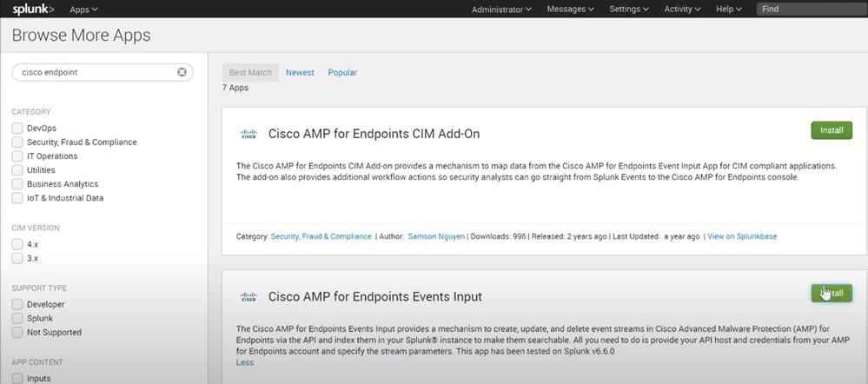868x384 pixels.
Task: Click the CIM VERSION filter heading
Action: coord(36,228)
